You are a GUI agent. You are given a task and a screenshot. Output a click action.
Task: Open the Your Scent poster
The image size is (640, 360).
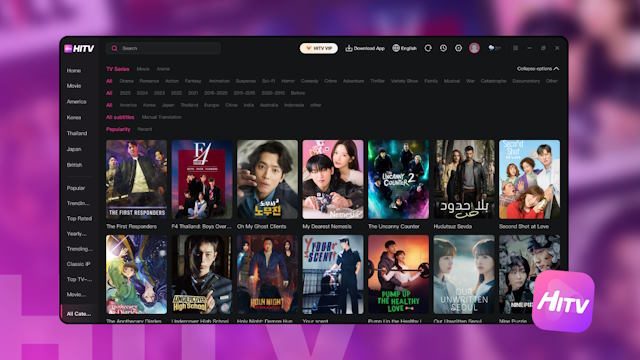point(333,274)
